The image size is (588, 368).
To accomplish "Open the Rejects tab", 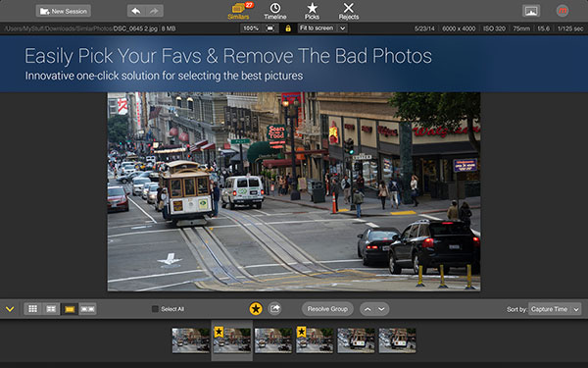I will click(x=348, y=11).
